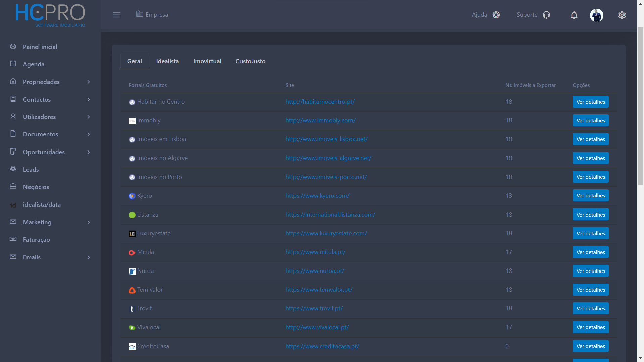Image resolution: width=644 pixels, height=362 pixels.
Task: Click the Emails envelope icon
Action: [x=13, y=257]
